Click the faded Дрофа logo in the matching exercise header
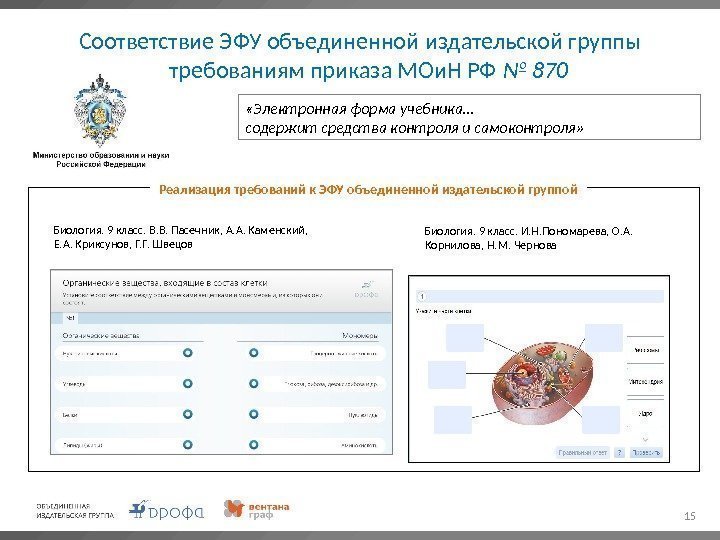The width and height of the screenshot is (720, 540). coord(366,290)
